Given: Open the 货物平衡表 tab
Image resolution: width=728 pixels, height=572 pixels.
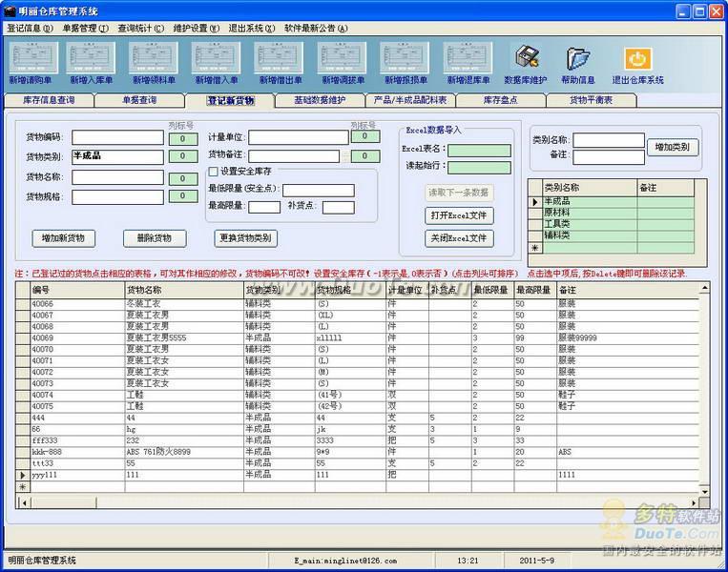Looking at the screenshot, I should coord(591,100).
